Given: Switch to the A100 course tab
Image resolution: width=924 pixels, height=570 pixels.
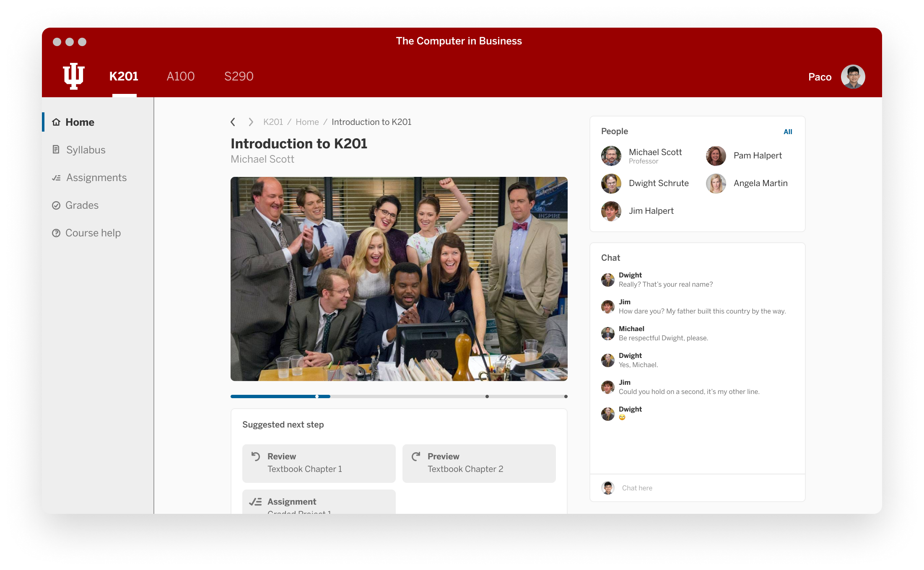Looking at the screenshot, I should click(181, 76).
